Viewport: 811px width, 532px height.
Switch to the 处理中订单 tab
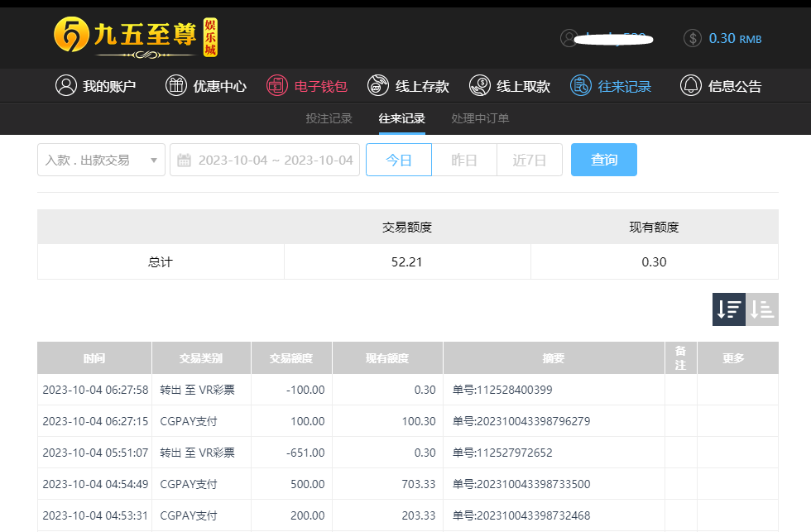[480, 118]
